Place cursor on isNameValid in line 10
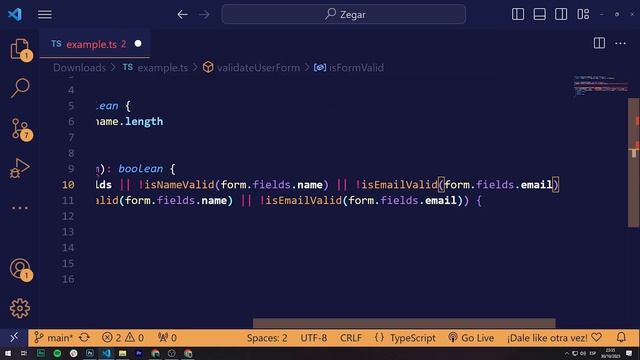Image resolution: width=640 pixels, height=360 pixels. tap(180, 184)
